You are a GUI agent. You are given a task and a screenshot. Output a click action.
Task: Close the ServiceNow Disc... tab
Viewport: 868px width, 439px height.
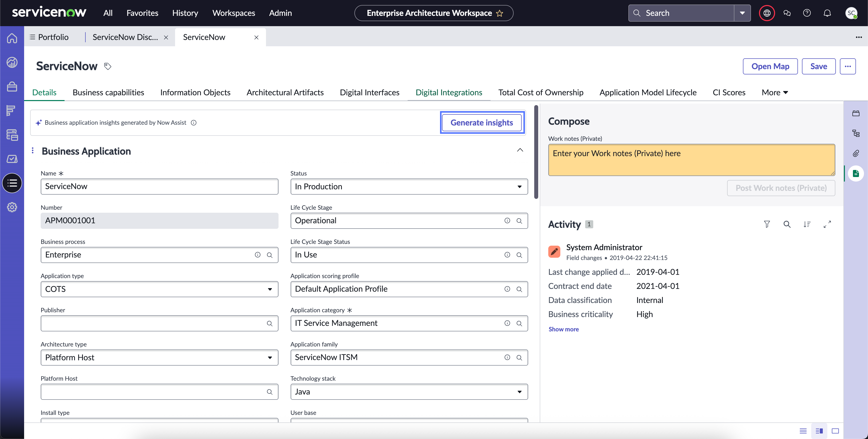pyautogui.click(x=166, y=37)
